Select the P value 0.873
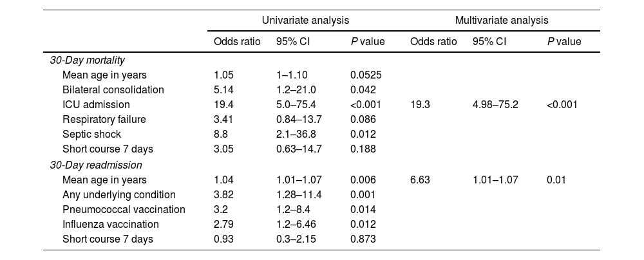The height and width of the screenshot is (260, 644). pos(363,239)
